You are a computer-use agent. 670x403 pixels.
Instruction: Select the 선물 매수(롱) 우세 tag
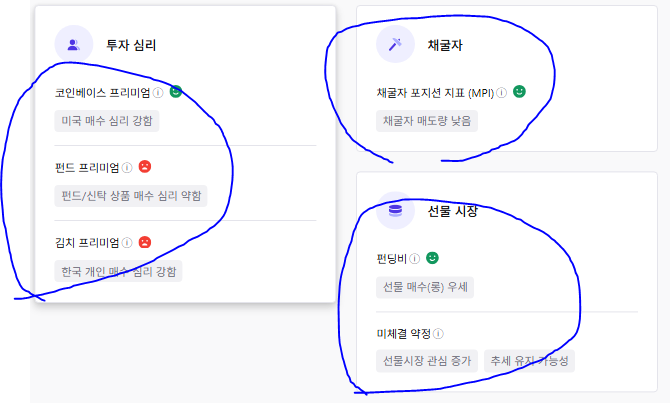(425, 287)
